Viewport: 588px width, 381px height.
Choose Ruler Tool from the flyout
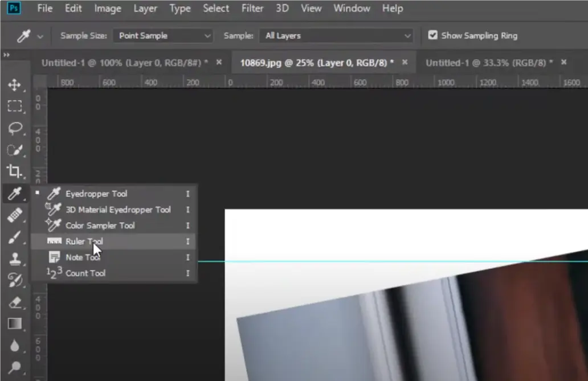114,241
